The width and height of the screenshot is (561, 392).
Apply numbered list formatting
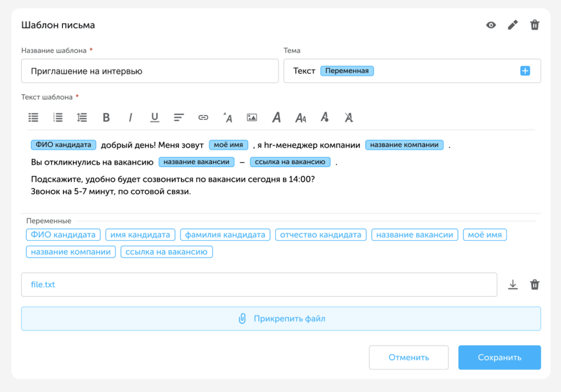(58, 117)
